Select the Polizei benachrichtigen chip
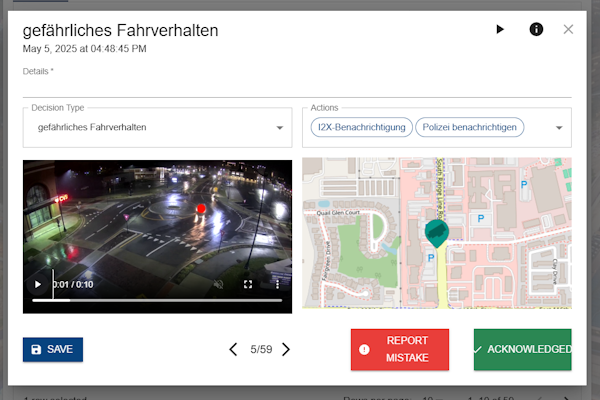This screenshot has height=400, width=600. click(x=470, y=127)
